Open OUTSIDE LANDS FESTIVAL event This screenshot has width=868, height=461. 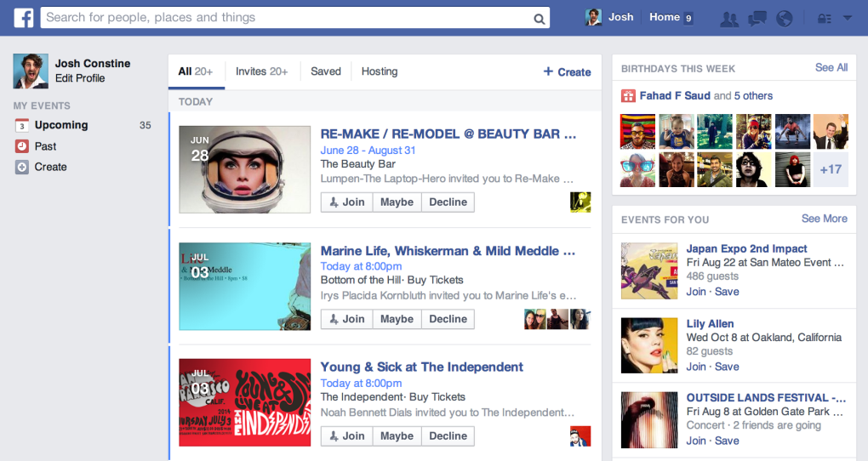[x=766, y=398]
